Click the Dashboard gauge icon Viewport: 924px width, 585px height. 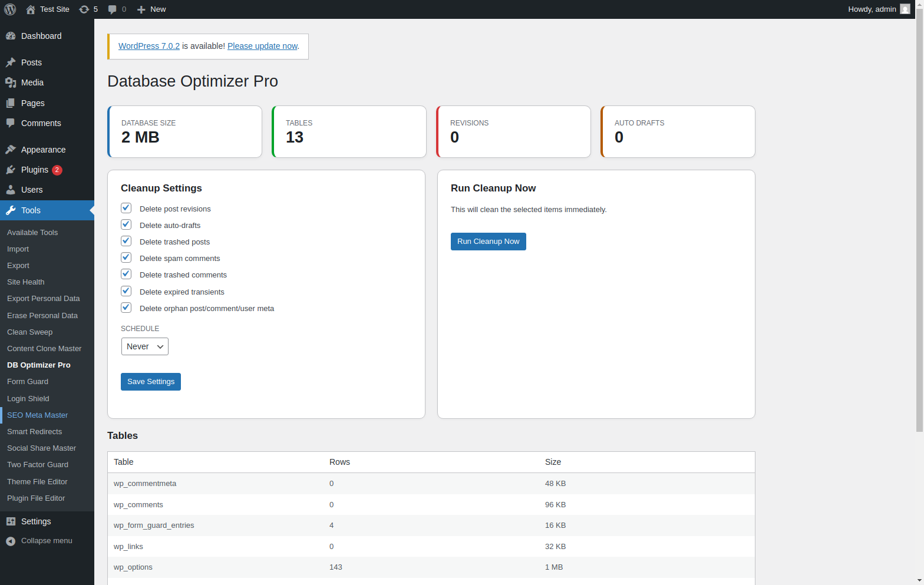tap(11, 36)
